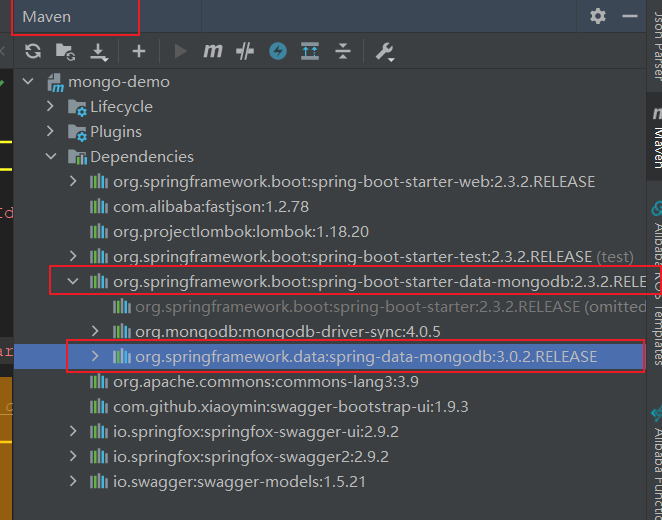Open Maven panel gear options
The image size is (662, 520).
click(x=598, y=16)
